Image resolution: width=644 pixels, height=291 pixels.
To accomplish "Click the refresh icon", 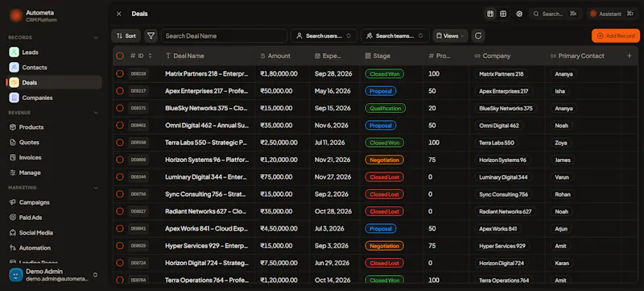I will [478, 35].
